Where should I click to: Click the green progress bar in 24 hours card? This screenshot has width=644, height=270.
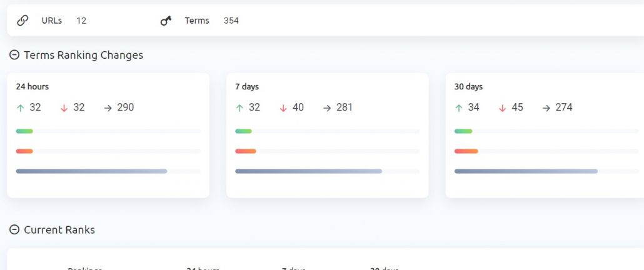[x=24, y=131]
